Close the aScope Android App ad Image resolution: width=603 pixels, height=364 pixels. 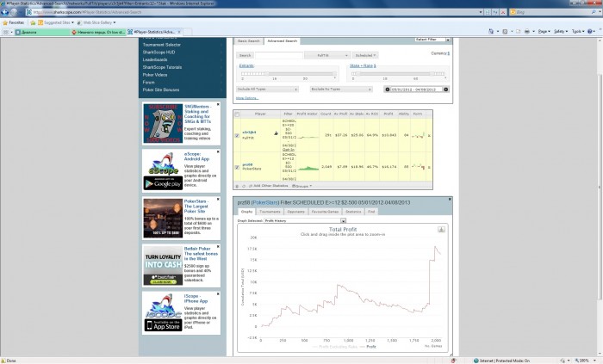click(218, 152)
